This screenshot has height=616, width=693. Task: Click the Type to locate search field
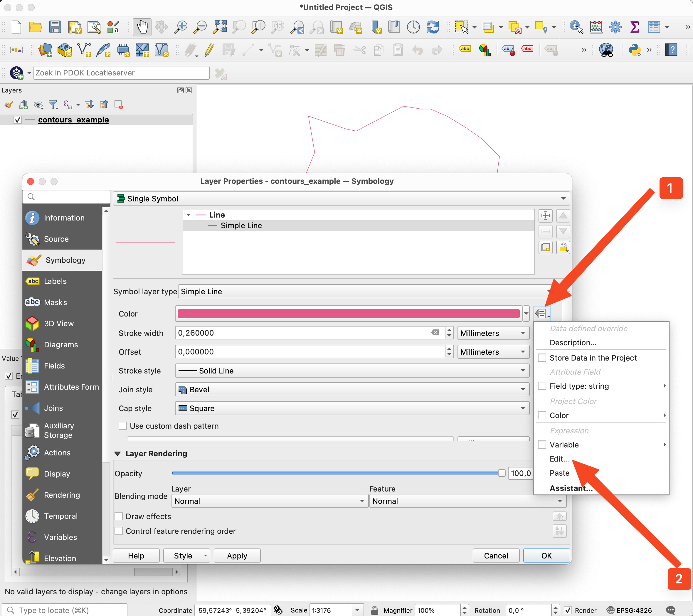click(64, 610)
